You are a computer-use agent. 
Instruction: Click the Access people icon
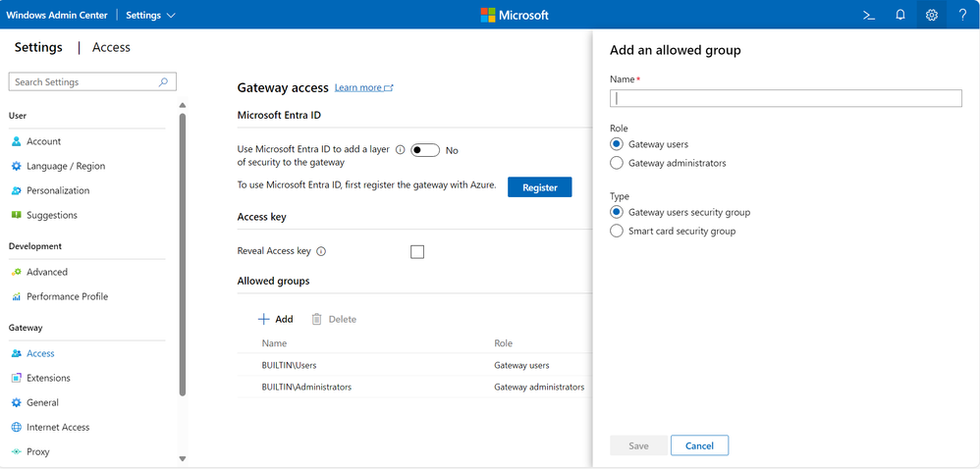coord(17,353)
